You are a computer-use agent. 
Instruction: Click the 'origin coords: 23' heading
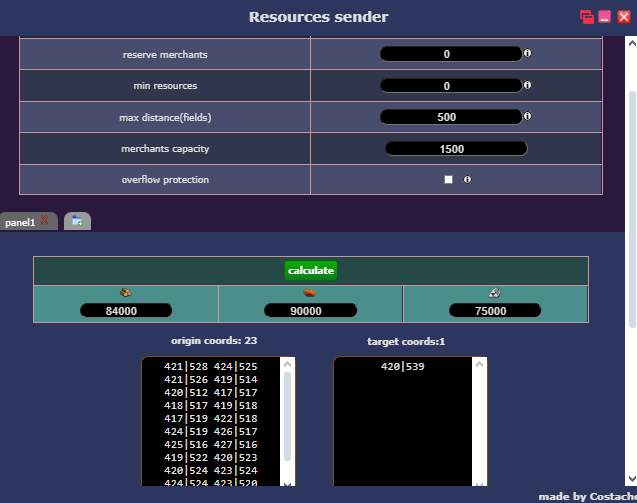(214, 340)
